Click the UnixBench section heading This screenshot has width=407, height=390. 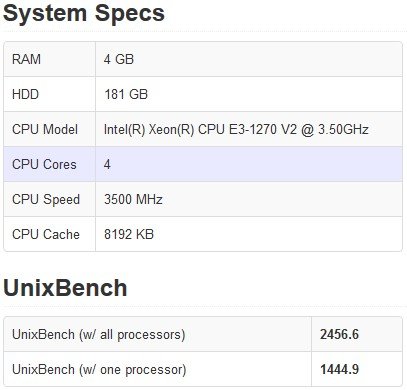click(x=65, y=288)
